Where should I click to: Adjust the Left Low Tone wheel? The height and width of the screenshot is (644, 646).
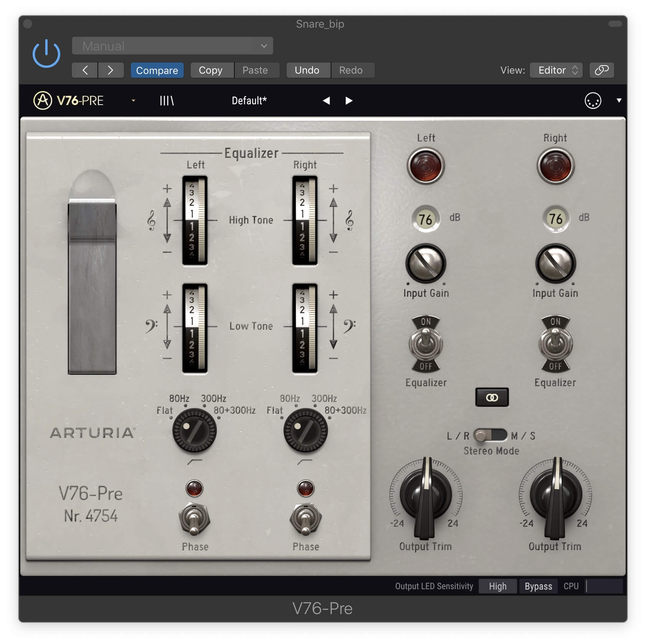(x=195, y=328)
